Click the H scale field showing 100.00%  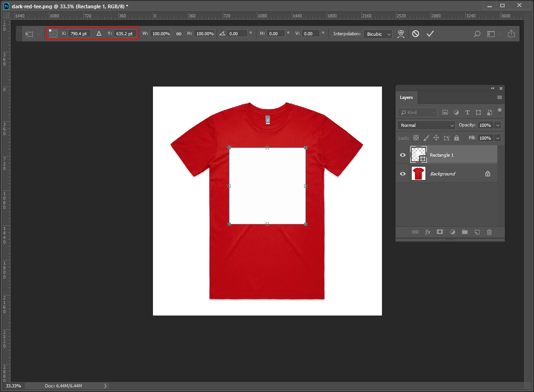tap(204, 33)
